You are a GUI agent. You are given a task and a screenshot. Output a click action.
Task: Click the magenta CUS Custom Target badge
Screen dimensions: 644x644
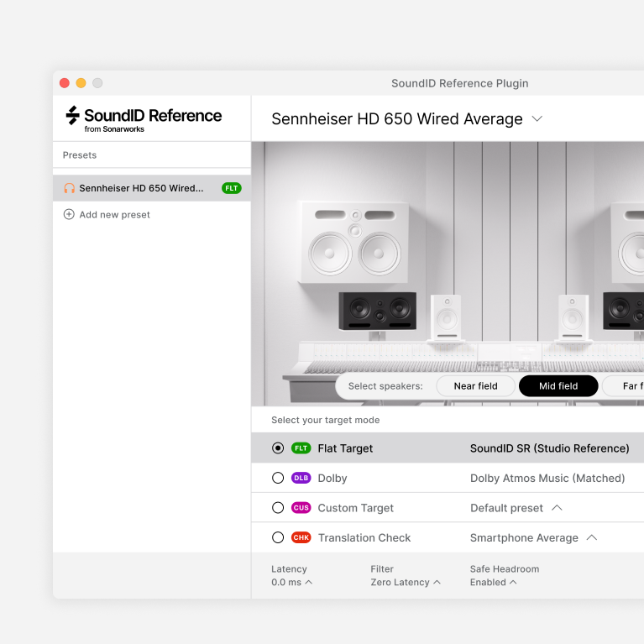tap(301, 508)
